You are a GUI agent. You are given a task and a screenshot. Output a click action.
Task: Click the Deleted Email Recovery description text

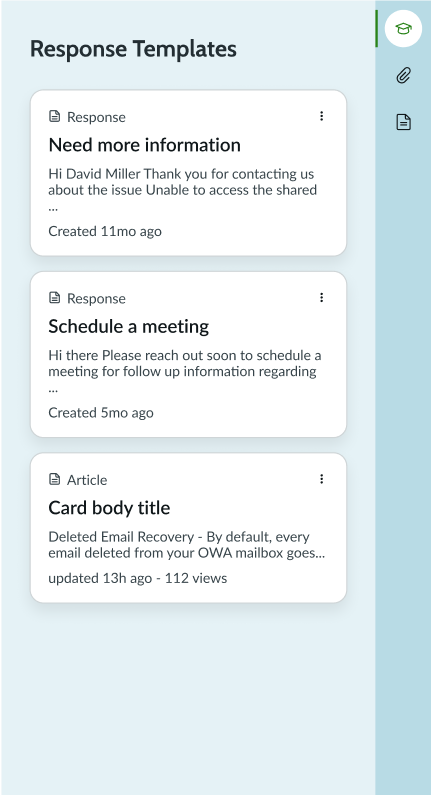pyautogui.click(x=187, y=545)
